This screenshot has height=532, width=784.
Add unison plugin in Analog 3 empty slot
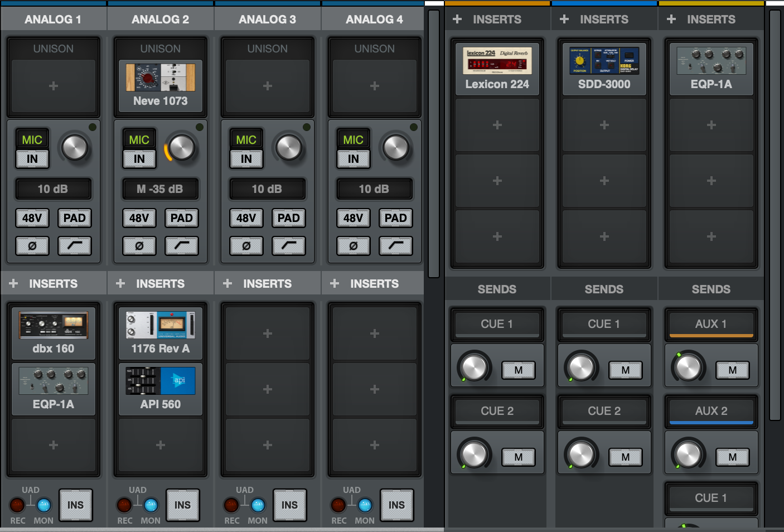coord(268,86)
